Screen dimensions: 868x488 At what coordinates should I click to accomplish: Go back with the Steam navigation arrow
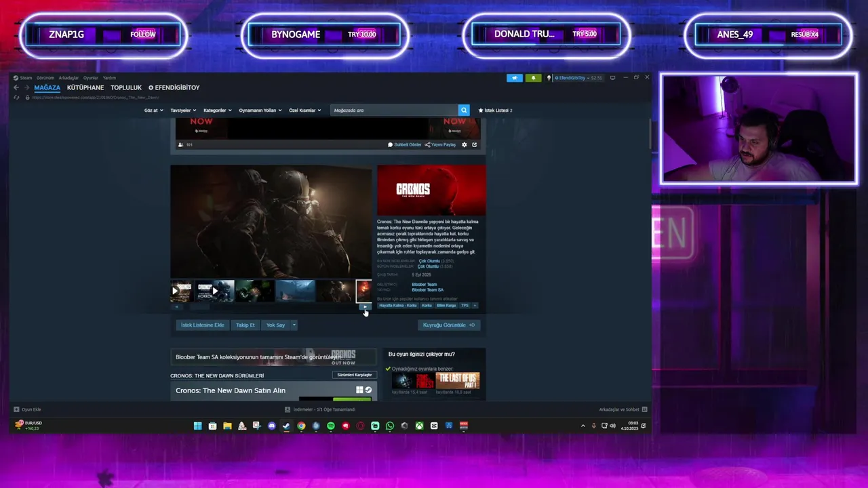tap(16, 87)
